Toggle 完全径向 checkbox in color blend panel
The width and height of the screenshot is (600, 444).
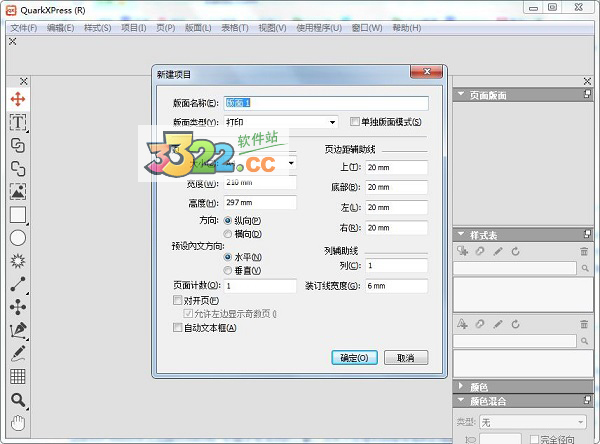(x=534, y=439)
